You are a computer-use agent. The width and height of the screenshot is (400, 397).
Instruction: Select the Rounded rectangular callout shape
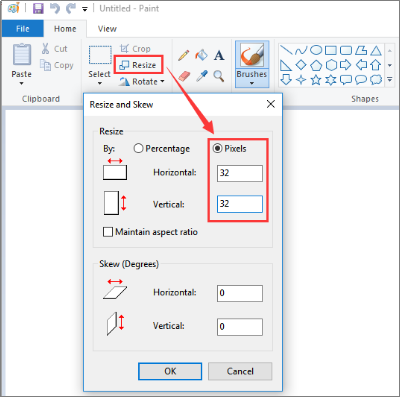click(346, 80)
